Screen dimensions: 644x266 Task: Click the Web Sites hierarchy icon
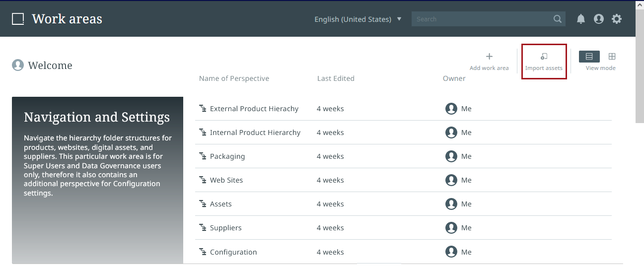coord(203,180)
